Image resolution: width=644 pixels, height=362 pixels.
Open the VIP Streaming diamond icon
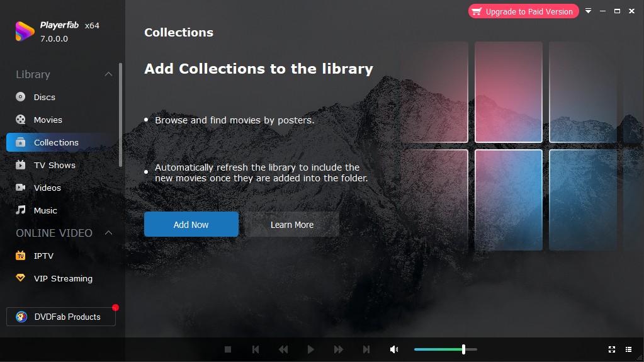click(21, 278)
